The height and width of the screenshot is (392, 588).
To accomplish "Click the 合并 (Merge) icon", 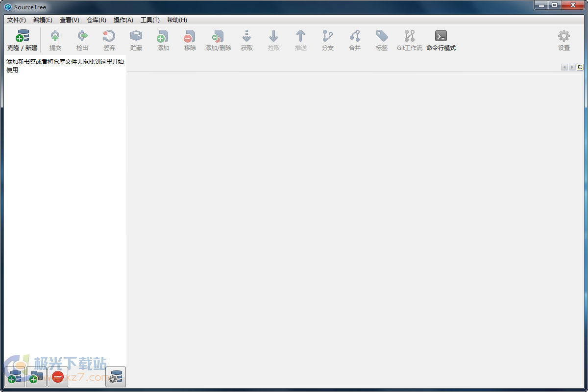I will tap(354, 39).
